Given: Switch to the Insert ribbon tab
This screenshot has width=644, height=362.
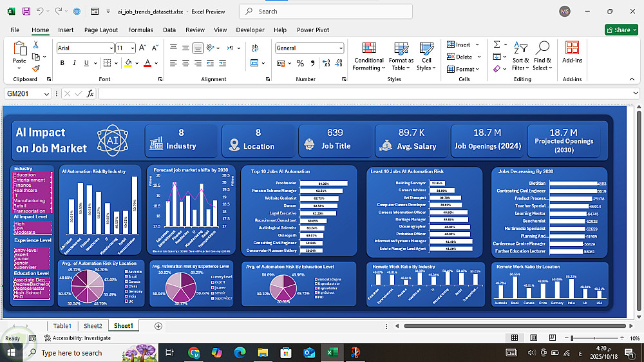Looking at the screenshot, I should 66,30.
